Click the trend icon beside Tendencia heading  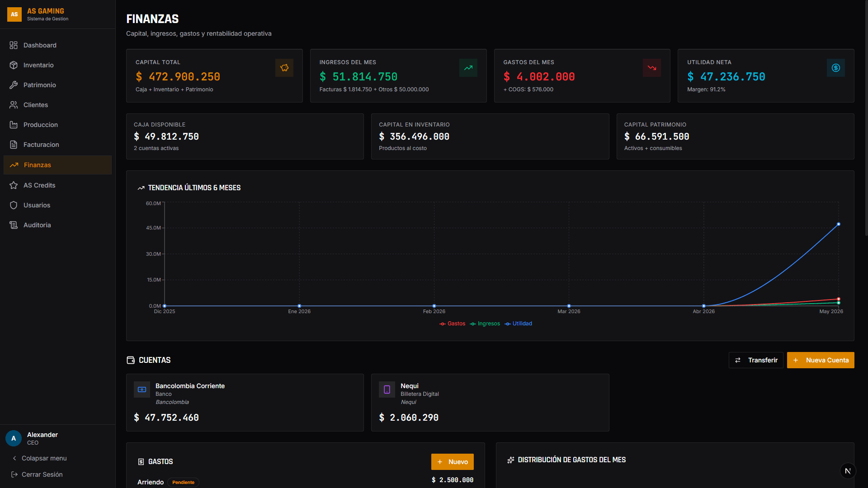pos(141,188)
